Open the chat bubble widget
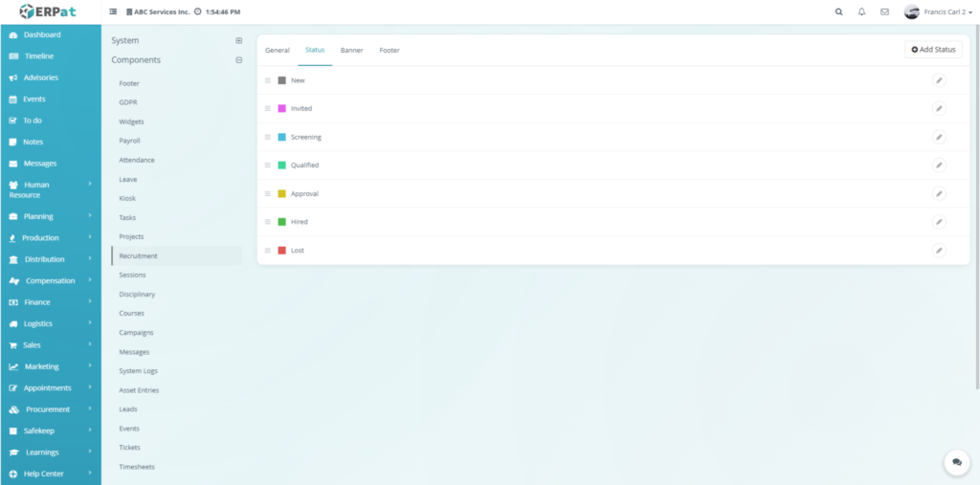This screenshot has width=980, height=485. [x=957, y=462]
